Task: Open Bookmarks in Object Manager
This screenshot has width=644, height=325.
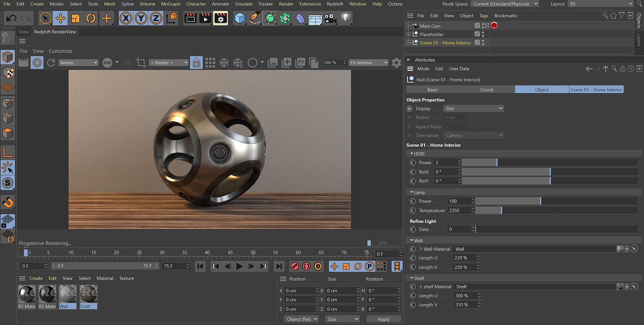Action: pyautogui.click(x=506, y=16)
